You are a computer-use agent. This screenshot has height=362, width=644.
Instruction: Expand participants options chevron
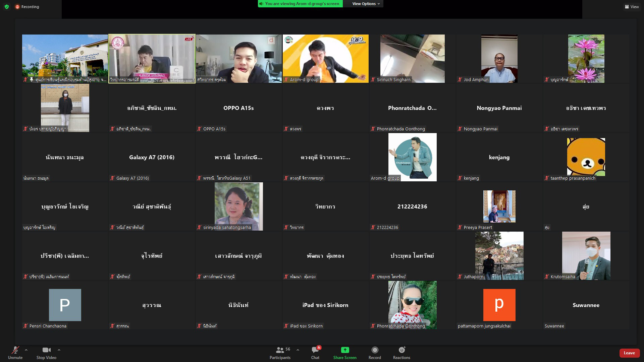(x=298, y=350)
